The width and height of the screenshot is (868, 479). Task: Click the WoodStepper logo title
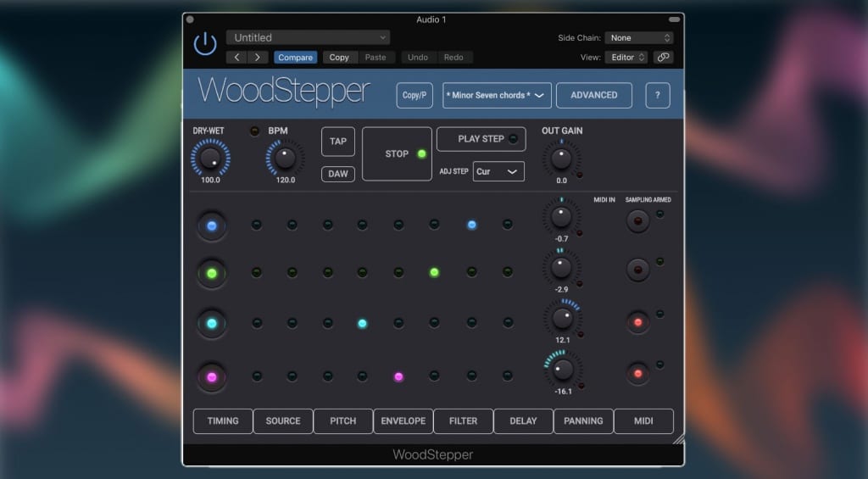click(x=283, y=91)
